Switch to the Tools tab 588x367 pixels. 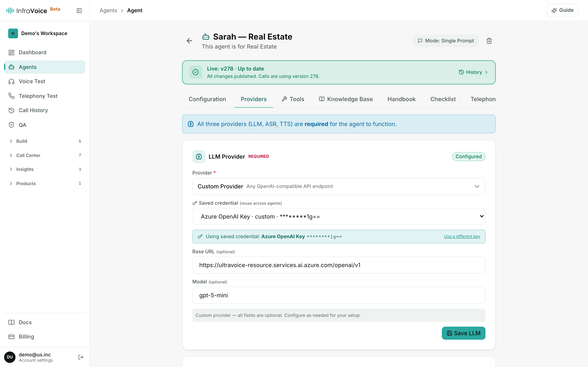[x=293, y=99]
